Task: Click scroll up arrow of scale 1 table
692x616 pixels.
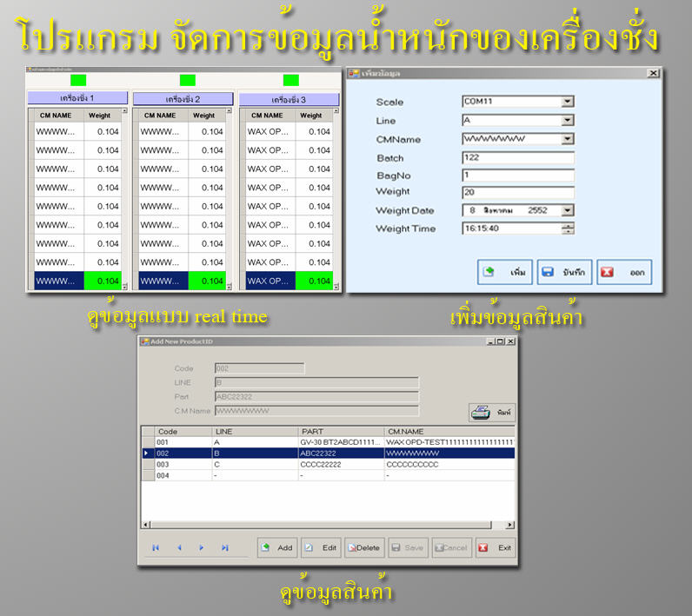Action: (124, 110)
